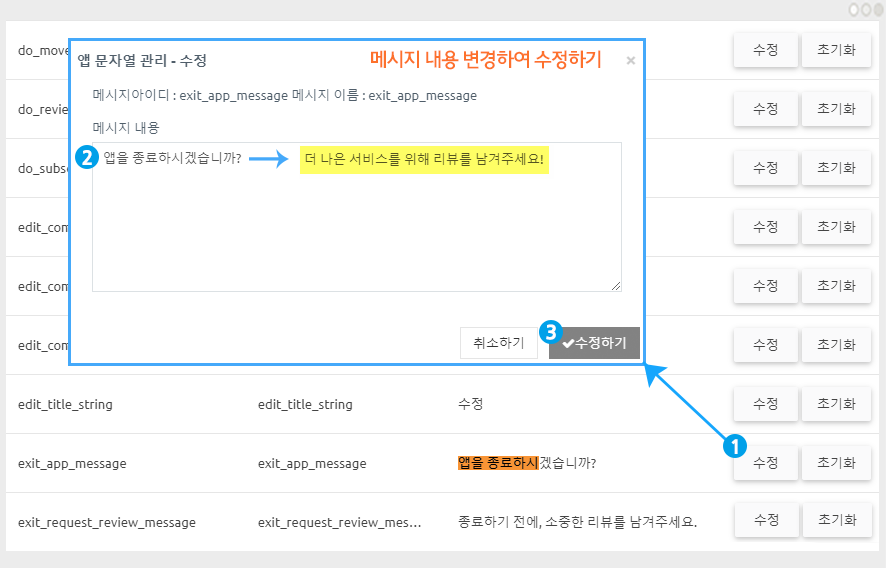Edit the edit_title_string row with 수정
This screenshot has height=568, width=886.
[765, 404]
